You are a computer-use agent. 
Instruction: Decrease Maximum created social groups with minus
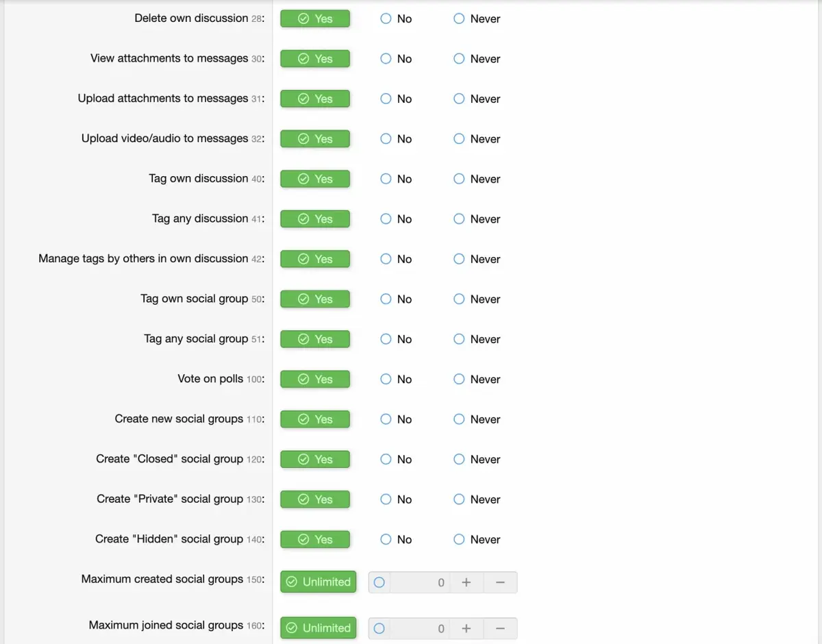pos(500,582)
